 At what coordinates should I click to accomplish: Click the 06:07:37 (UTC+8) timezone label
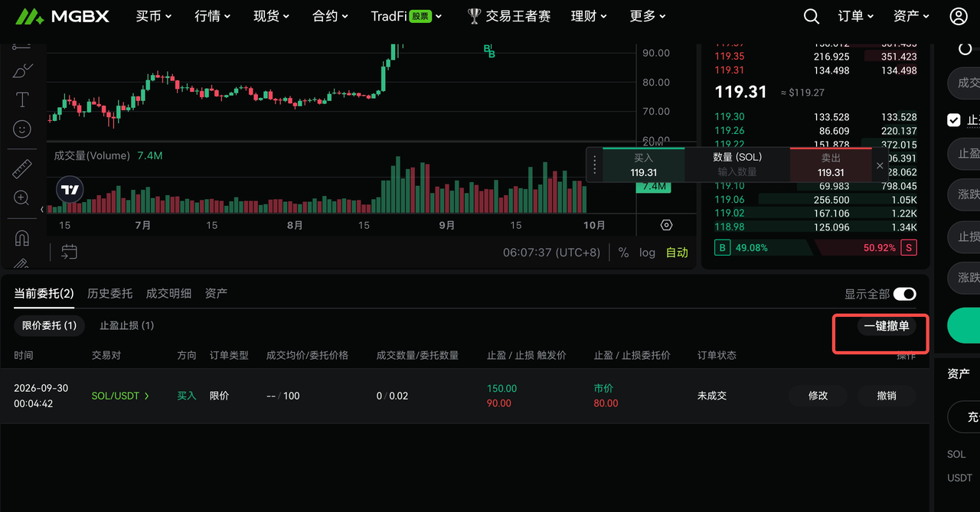(551, 253)
